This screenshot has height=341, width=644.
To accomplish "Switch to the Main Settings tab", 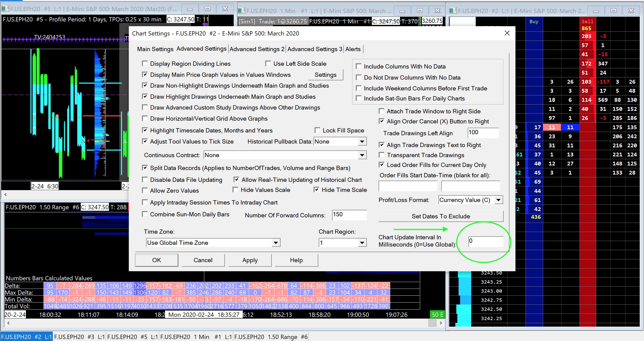I will pyautogui.click(x=155, y=49).
